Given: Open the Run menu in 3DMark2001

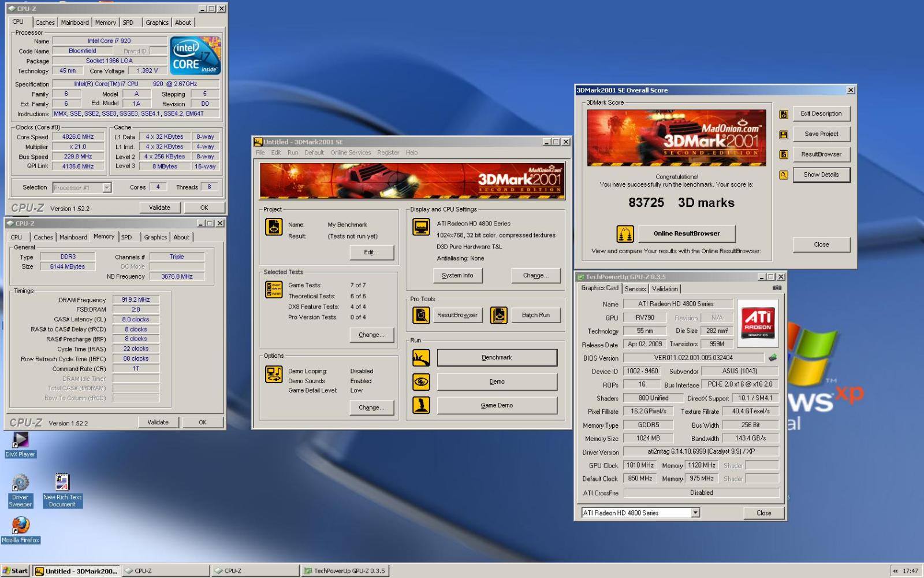Looking at the screenshot, I should click(x=293, y=153).
